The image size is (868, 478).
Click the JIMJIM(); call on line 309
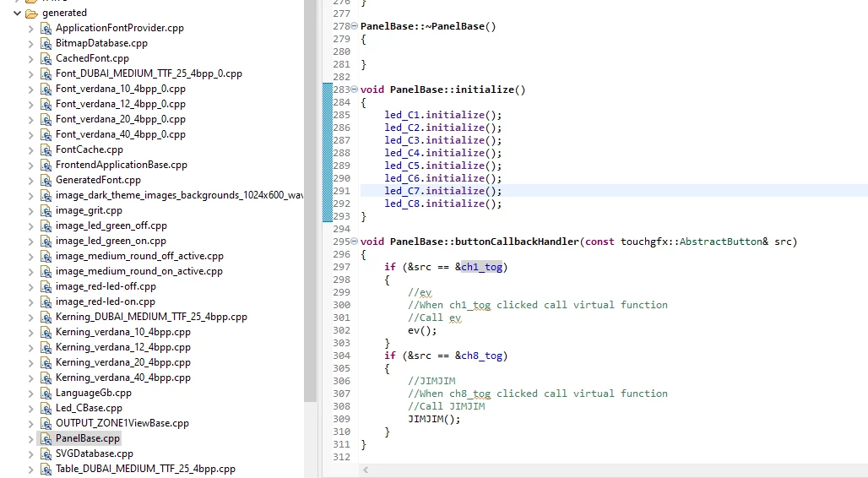click(434, 419)
